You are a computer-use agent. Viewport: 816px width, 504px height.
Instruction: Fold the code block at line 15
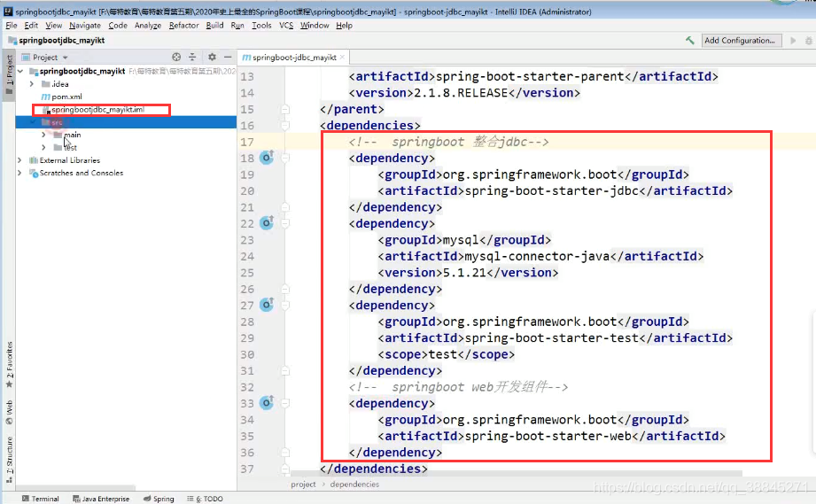285,109
